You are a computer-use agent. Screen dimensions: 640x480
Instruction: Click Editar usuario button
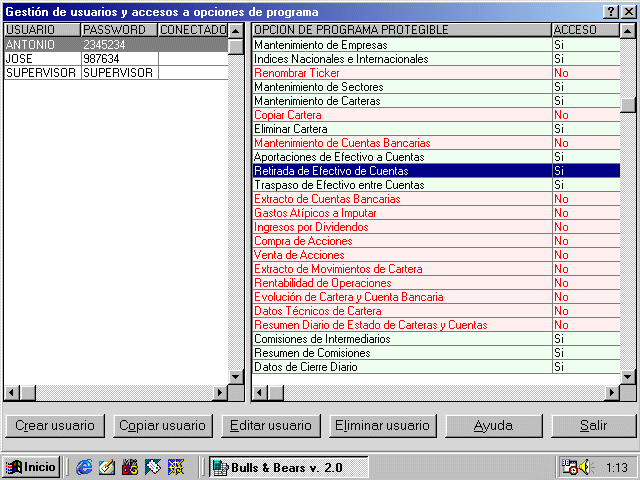[x=271, y=426]
